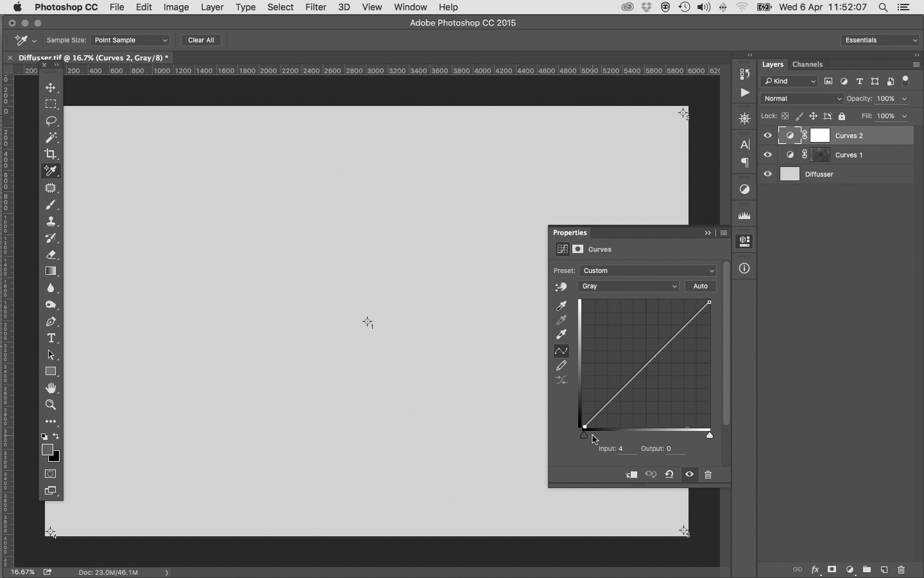This screenshot has width=924, height=578.
Task: Toggle Diffusser layer visibility
Action: point(767,174)
